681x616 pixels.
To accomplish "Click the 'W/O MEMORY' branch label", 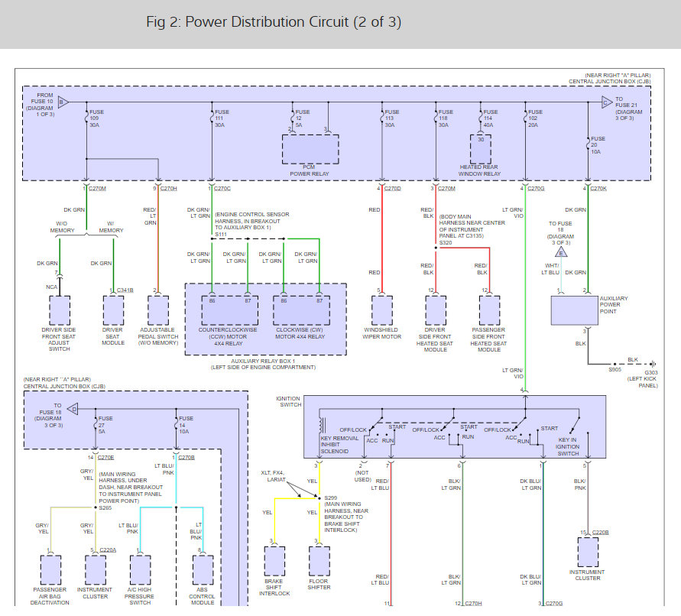I will click(62, 227).
